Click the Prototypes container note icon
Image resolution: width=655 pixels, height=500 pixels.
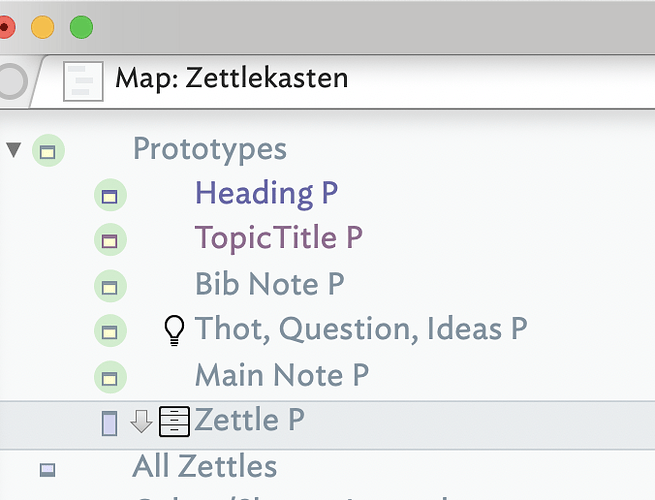(47, 152)
